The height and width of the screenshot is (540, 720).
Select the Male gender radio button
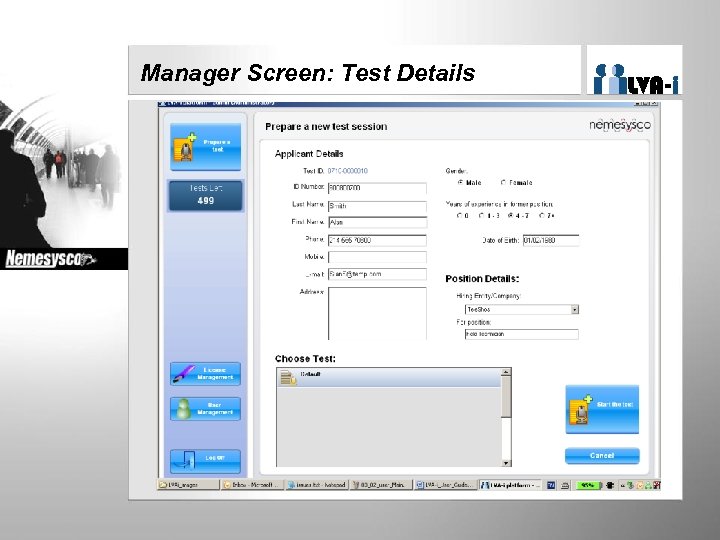pos(460,182)
